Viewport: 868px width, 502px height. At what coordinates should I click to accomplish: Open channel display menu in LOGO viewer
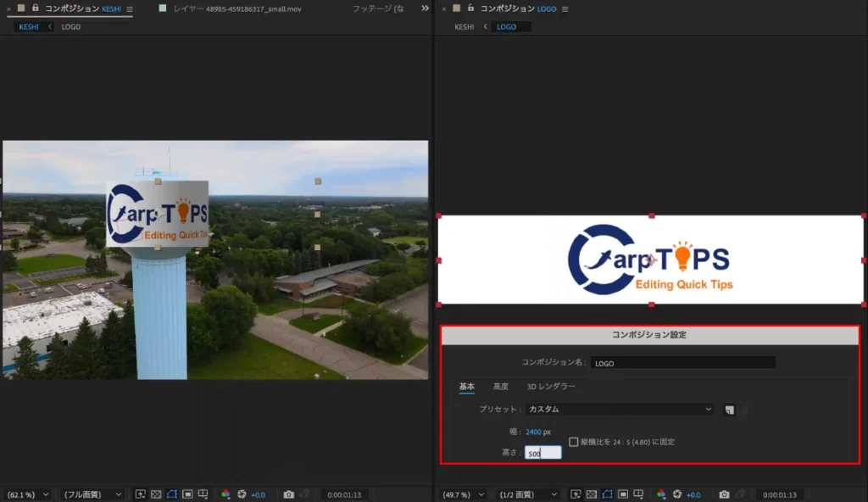coord(661,494)
